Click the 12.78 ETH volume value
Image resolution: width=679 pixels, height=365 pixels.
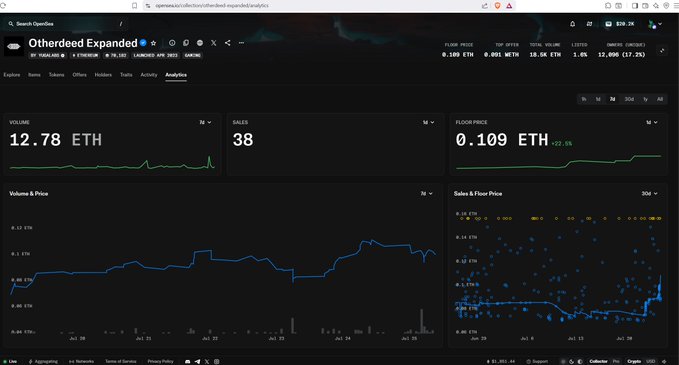tap(55, 140)
